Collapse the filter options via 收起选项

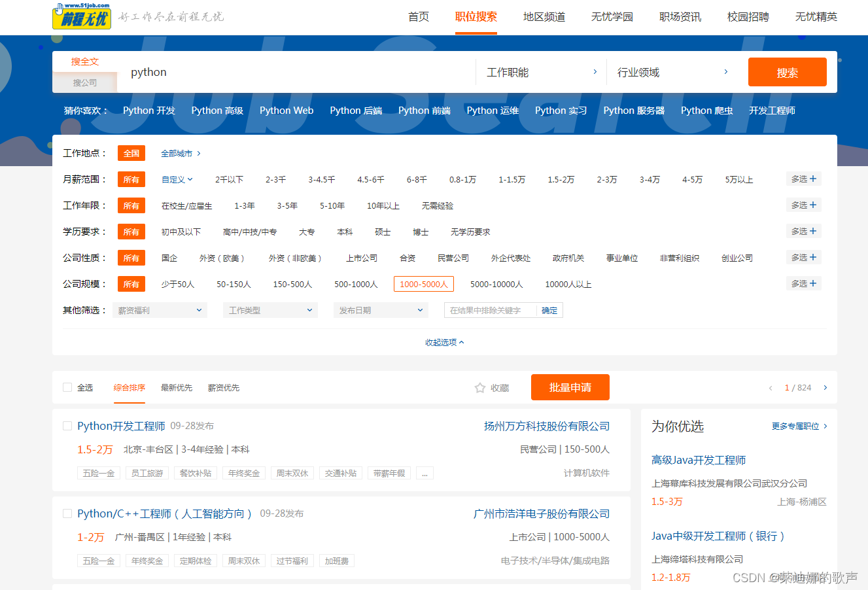click(445, 342)
